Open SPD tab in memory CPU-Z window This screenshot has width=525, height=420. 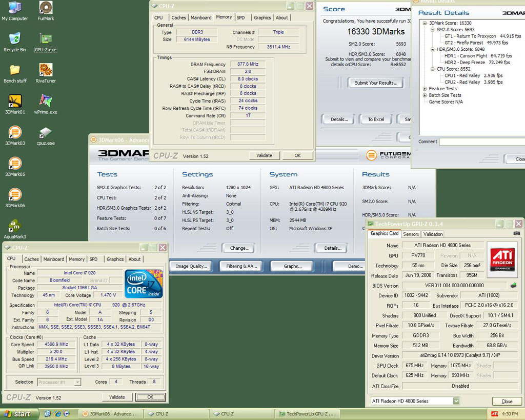pos(241,17)
